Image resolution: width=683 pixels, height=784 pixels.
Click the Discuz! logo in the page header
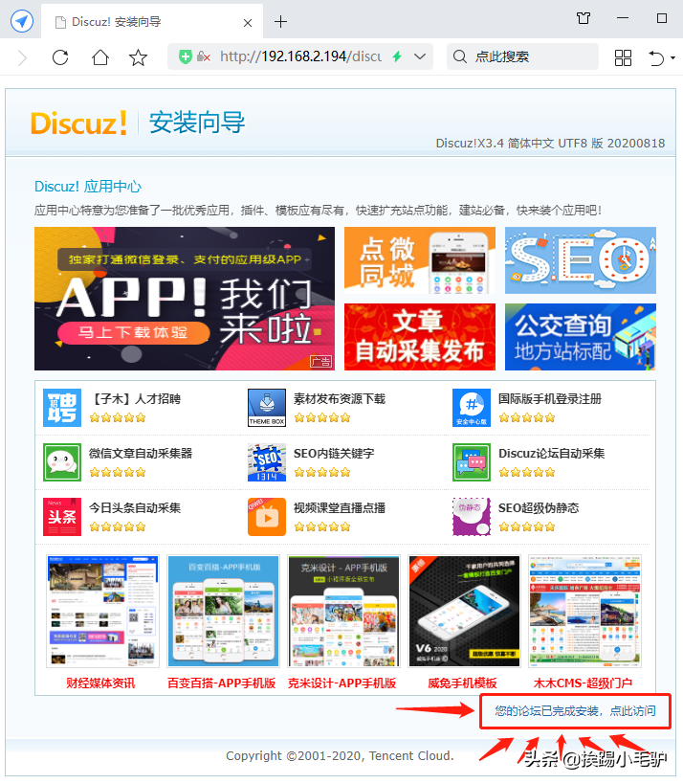(x=78, y=123)
